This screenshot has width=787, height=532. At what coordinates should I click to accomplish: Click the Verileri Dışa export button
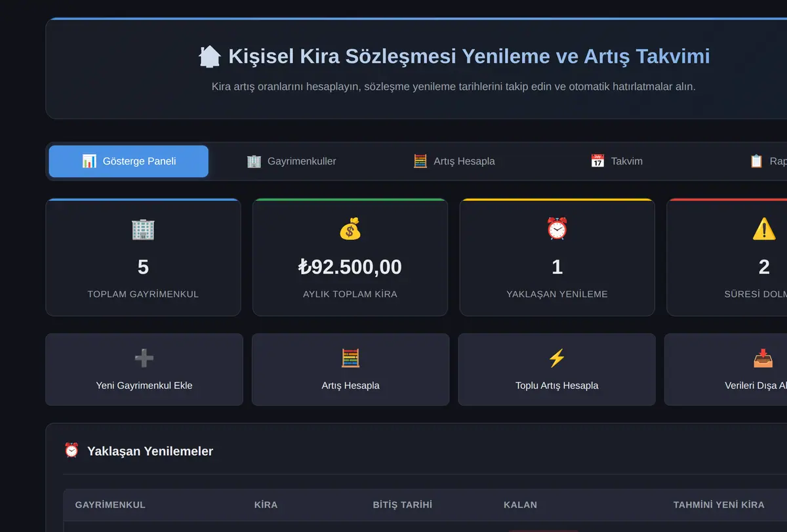[725, 369]
